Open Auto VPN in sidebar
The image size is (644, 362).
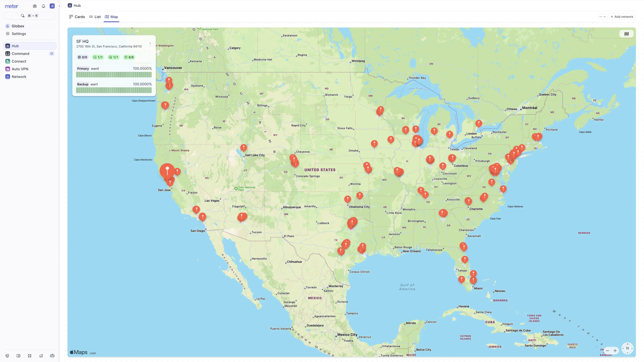(x=20, y=69)
